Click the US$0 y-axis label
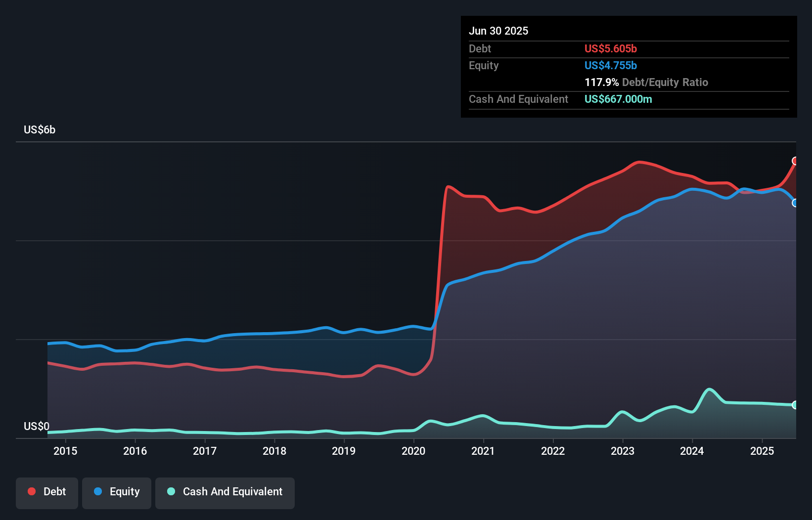This screenshot has height=520, width=812. (x=37, y=427)
